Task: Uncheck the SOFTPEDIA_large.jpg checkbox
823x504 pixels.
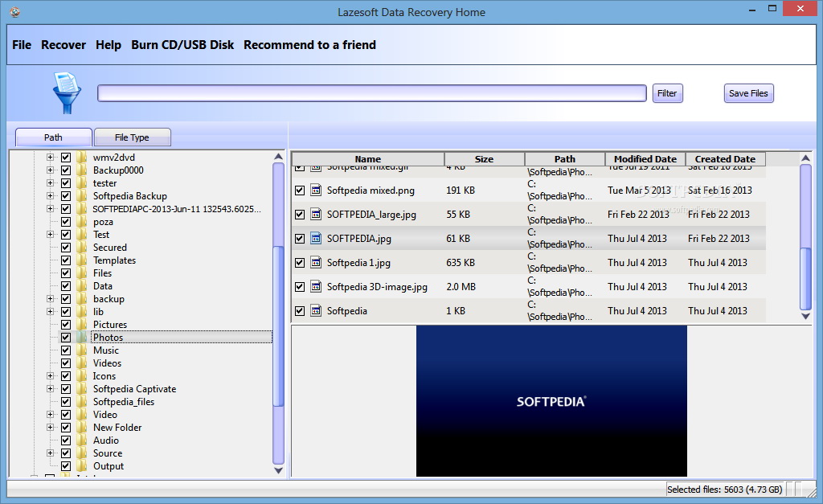Action: pos(300,215)
